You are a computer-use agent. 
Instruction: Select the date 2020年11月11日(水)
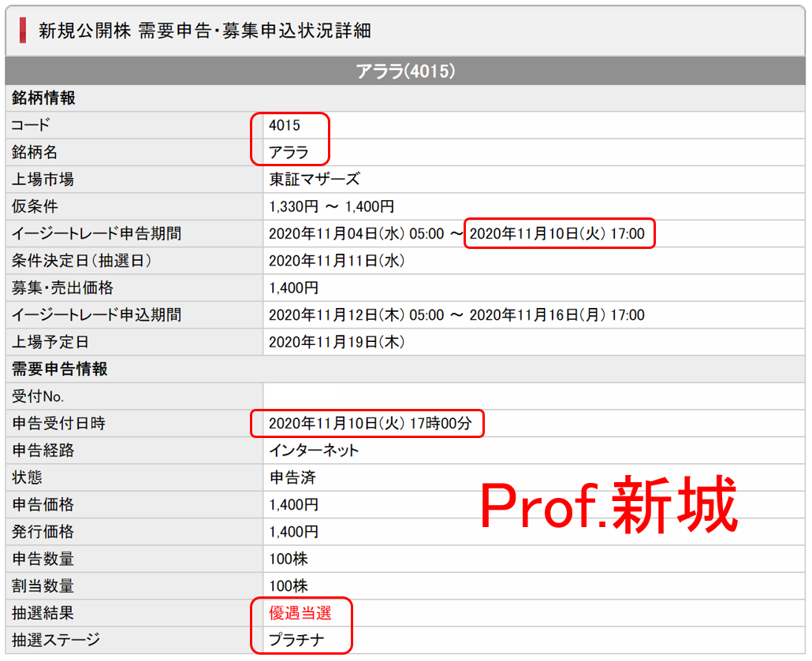pos(337,260)
